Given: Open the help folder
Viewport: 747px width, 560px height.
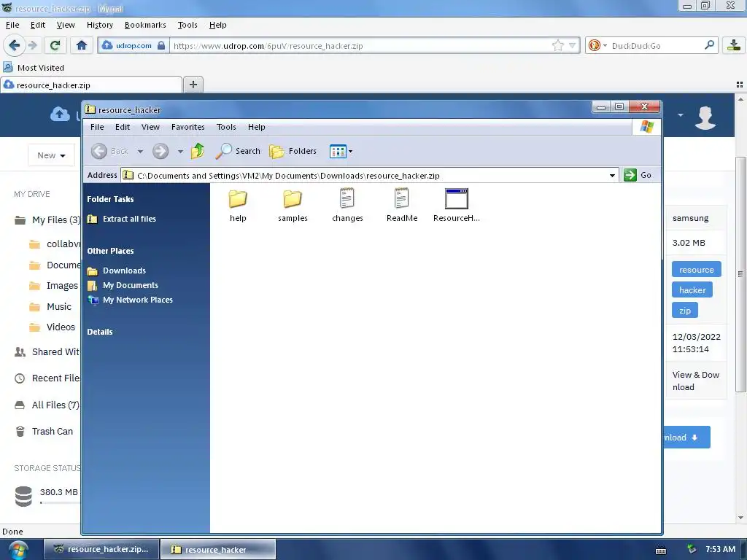Looking at the screenshot, I should 238,206.
